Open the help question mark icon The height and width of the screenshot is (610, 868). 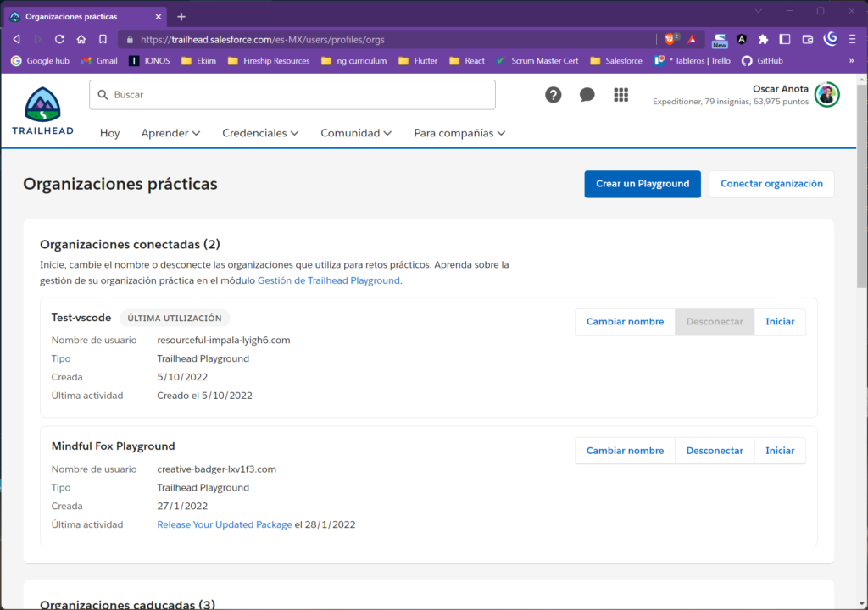coord(554,95)
